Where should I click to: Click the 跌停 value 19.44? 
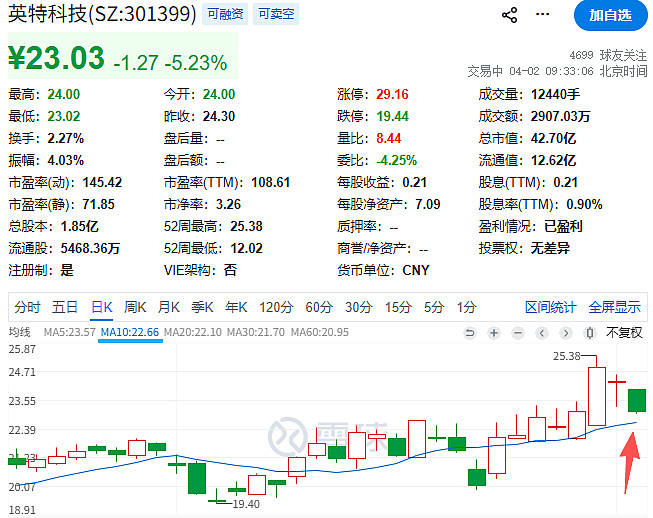coord(392,116)
